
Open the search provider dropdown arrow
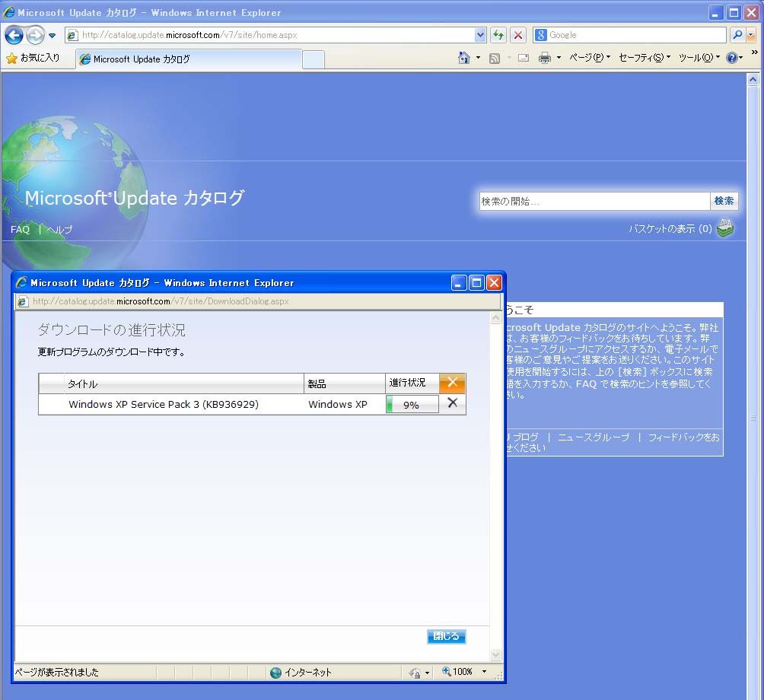pos(750,35)
